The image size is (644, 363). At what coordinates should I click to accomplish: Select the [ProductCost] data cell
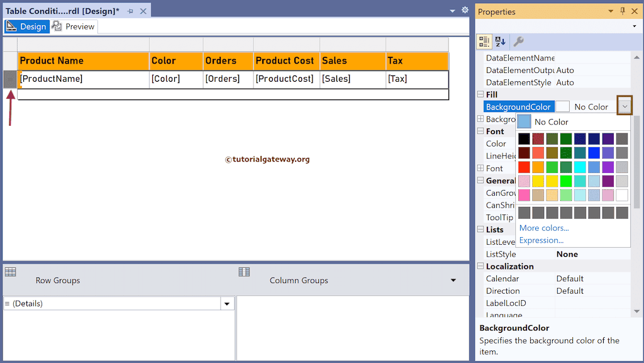[x=287, y=79]
